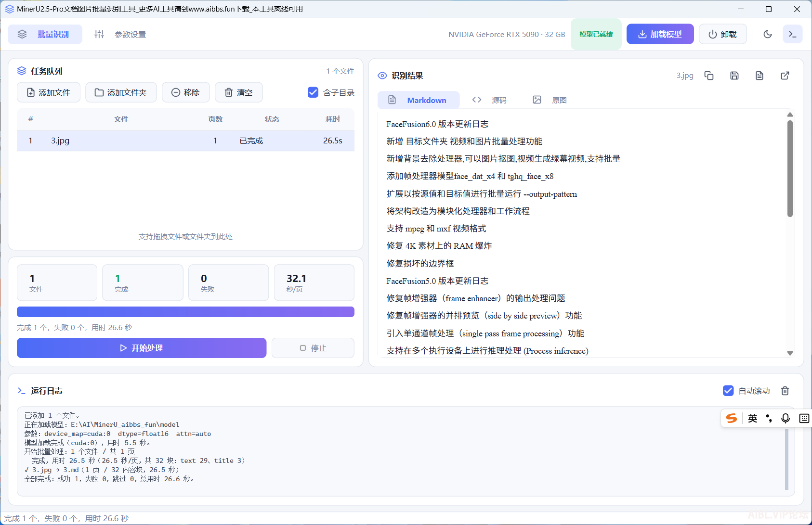Show the 原图 original image tab
Image resolution: width=812 pixels, height=525 pixels.
[550, 100]
